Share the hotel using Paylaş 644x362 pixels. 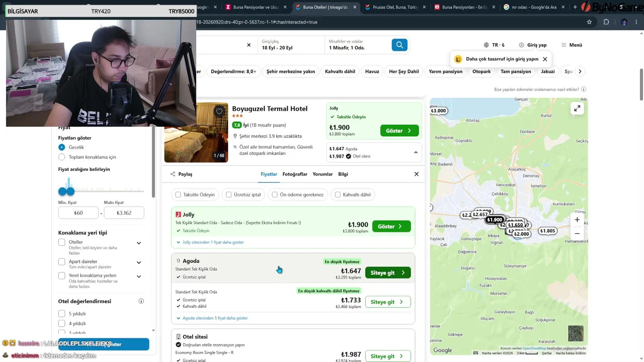pyautogui.click(x=181, y=174)
